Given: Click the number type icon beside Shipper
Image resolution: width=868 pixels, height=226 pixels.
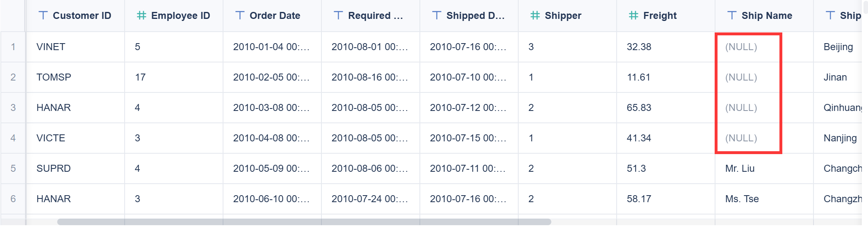Looking at the screenshot, I should pyautogui.click(x=535, y=16).
